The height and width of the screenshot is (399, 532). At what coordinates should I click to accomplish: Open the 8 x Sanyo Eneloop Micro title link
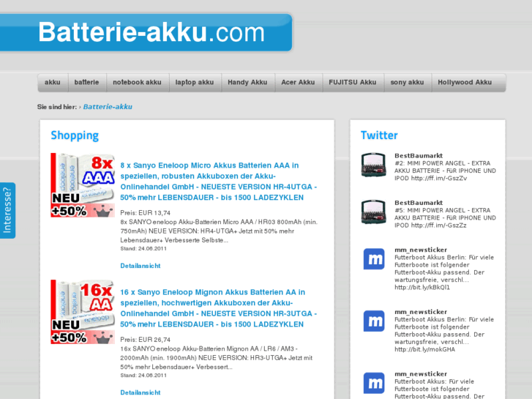219,182
